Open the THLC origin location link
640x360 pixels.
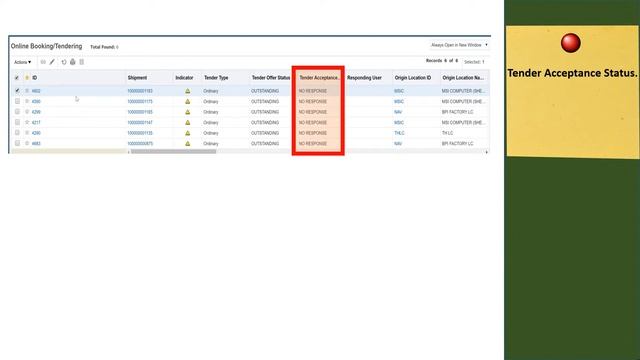399,133
